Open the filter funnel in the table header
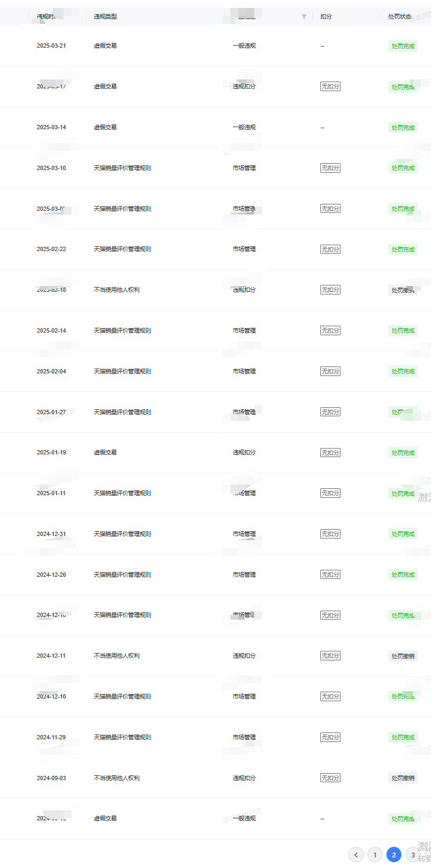 pyautogui.click(x=304, y=16)
